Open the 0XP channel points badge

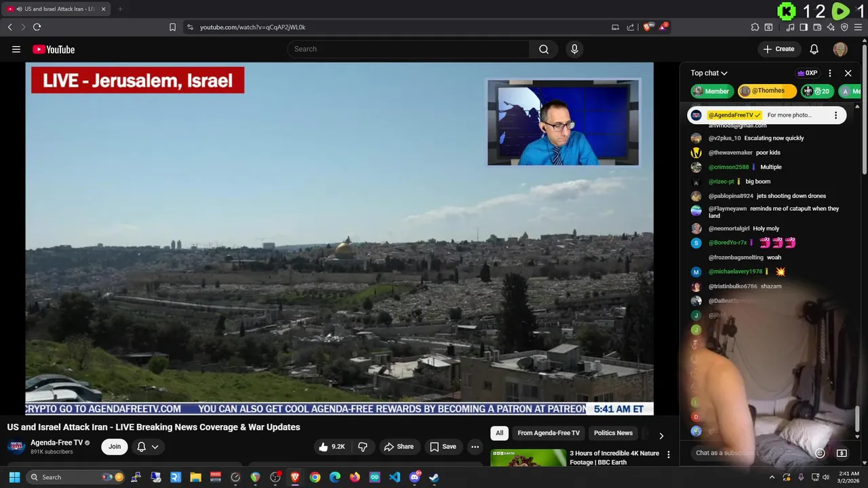(807, 73)
